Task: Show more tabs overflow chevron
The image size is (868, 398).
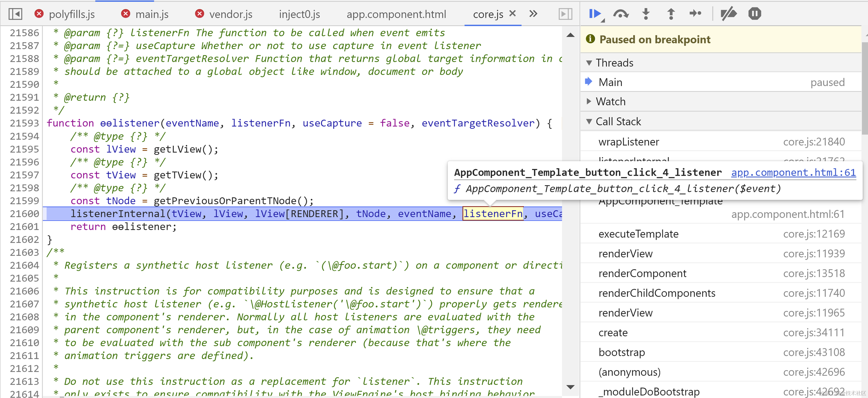Action: pos(533,14)
